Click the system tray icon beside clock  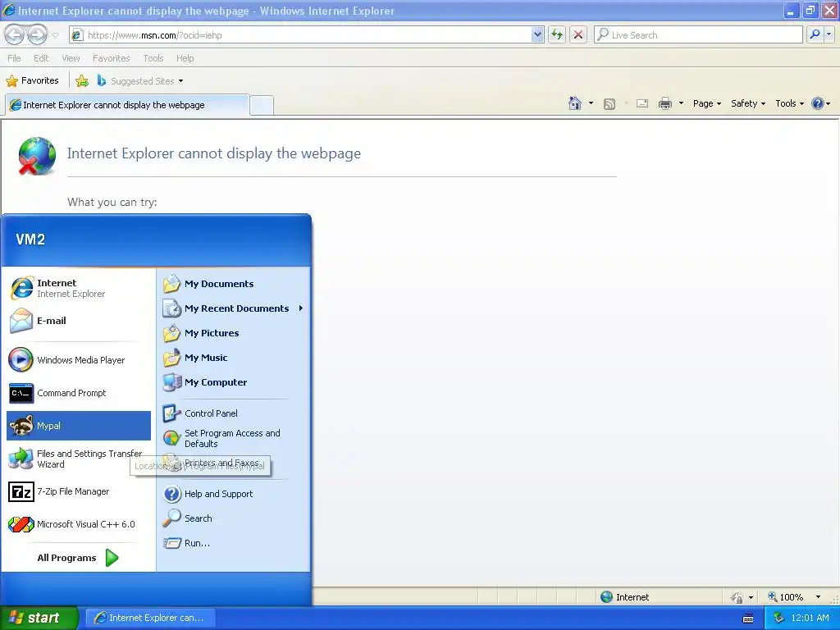[778, 618]
